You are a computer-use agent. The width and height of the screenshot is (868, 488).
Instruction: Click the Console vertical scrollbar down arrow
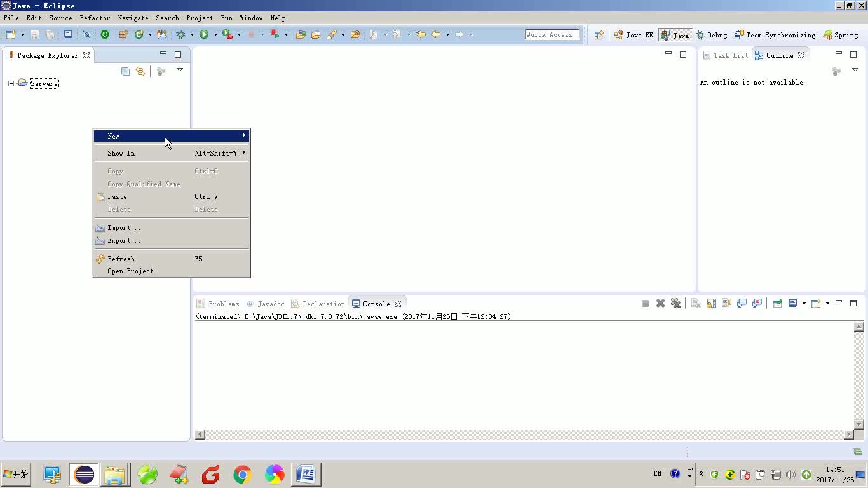(859, 424)
